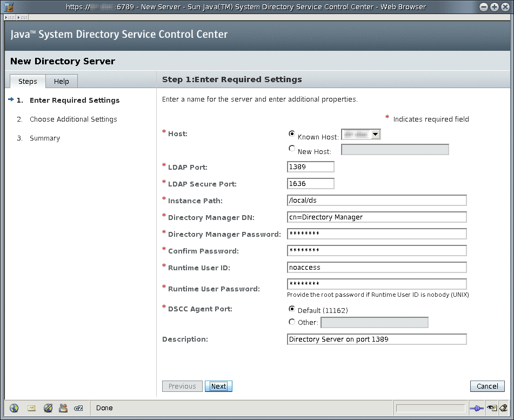Click the 'New Directory Server' heading
The width and height of the screenshot is (514, 420).
tap(63, 61)
